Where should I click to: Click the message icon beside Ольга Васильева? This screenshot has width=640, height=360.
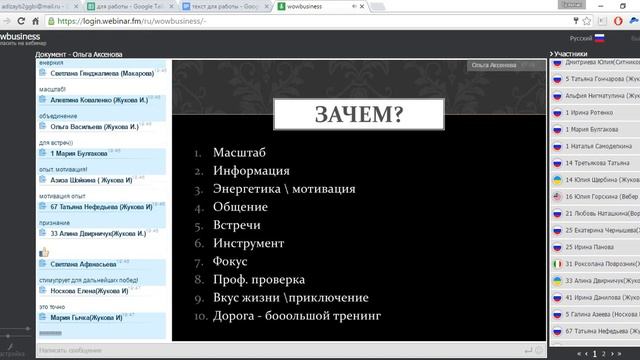(42, 126)
